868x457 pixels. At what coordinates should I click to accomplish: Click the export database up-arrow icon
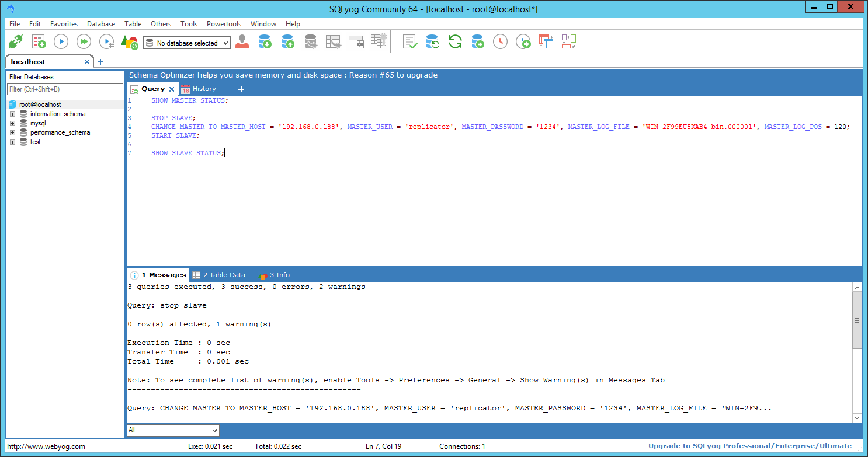tap(287, 42)
